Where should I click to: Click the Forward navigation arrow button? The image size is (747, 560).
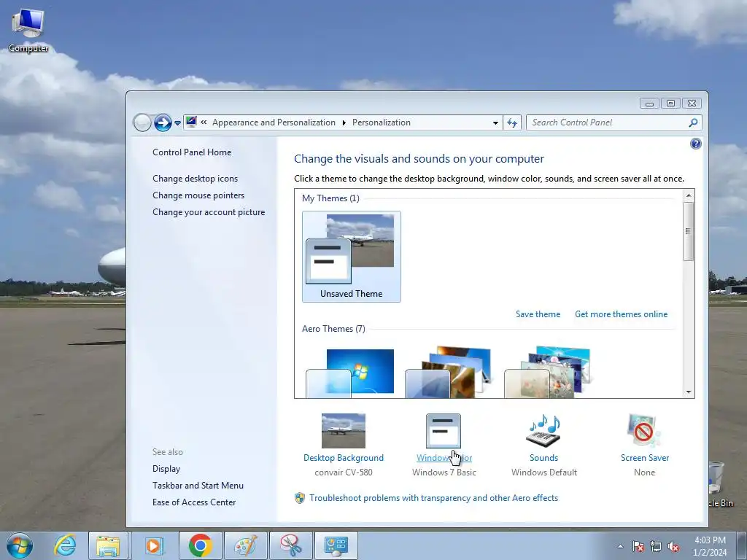point(163,122)
